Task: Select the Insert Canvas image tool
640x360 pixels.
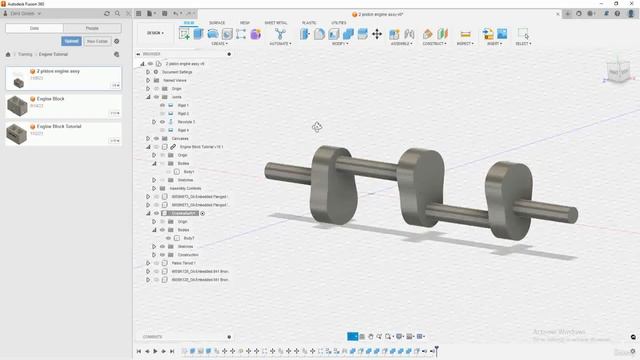Action: click(502, 34)
